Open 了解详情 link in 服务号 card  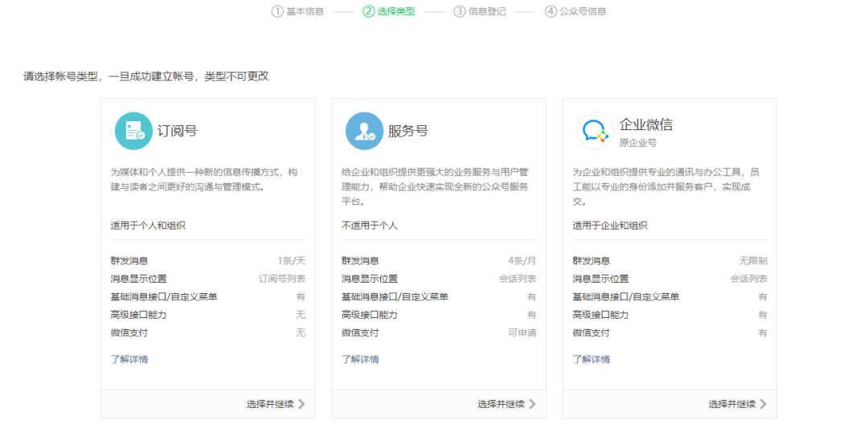pos(360,359)
